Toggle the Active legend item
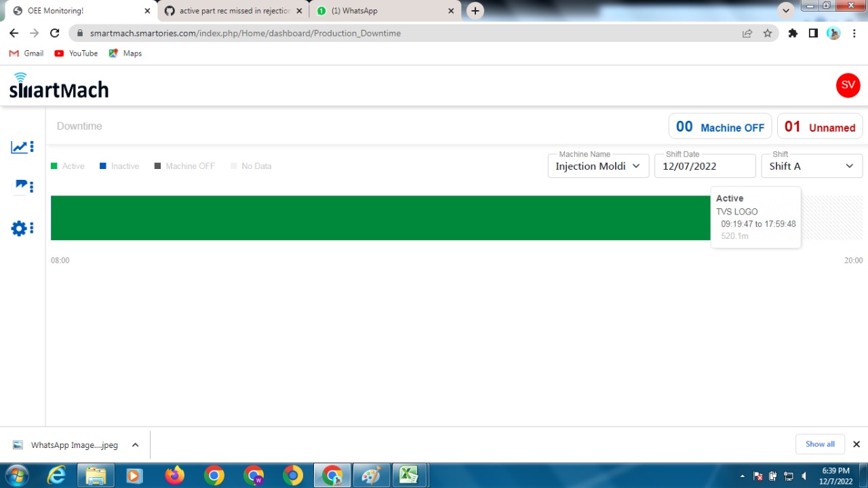The width and height of the screenshot is (868, 488). point(66,166)
